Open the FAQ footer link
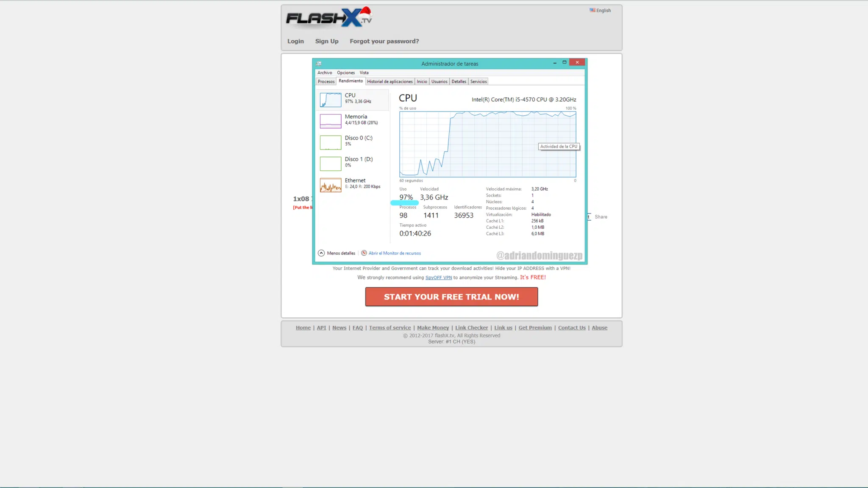 (358, 328)
